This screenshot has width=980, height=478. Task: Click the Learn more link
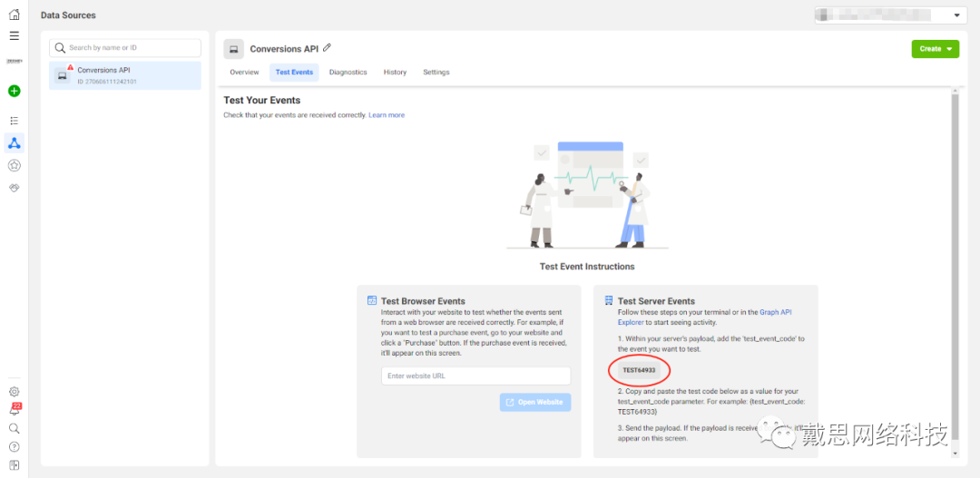point(387,115)
